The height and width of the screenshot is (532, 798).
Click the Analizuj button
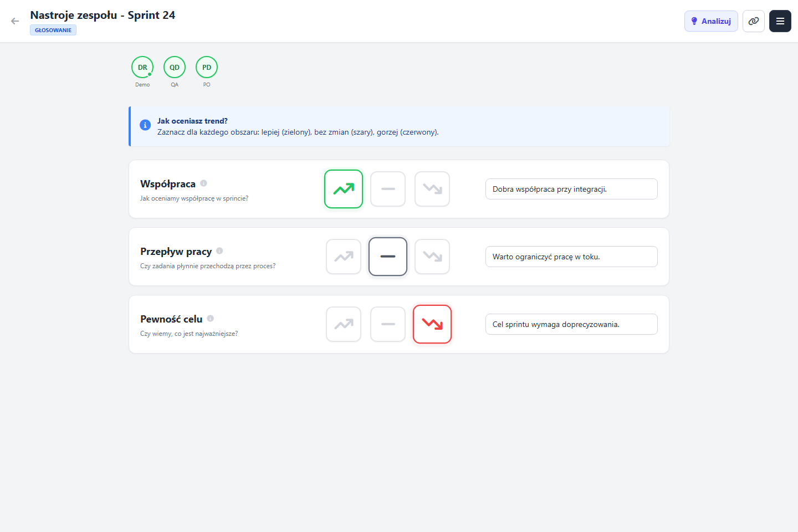coord(711,21)
